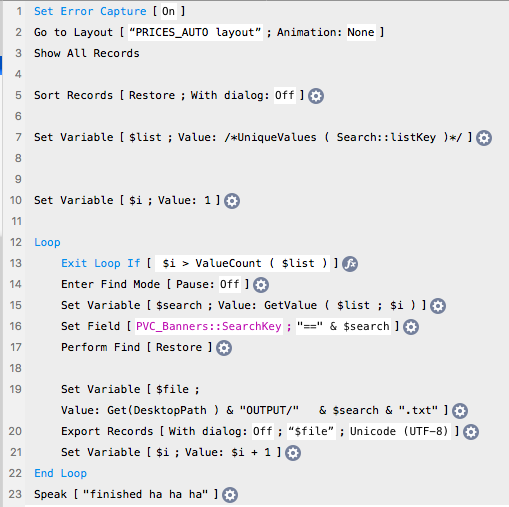Click gear icon for Enter Find Mode step
The height and width of the screenshot is (507, 509).
click(261, 285)
